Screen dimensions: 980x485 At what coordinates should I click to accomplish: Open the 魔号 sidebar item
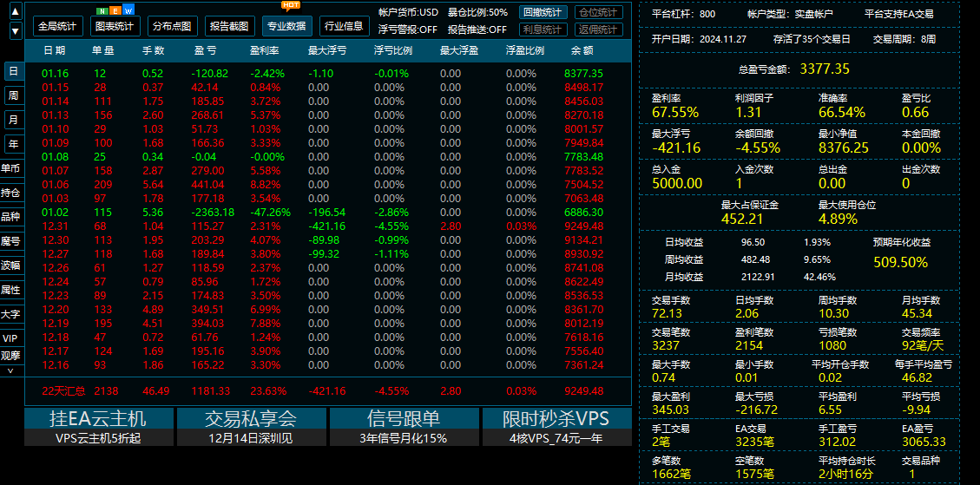point(10,241)
